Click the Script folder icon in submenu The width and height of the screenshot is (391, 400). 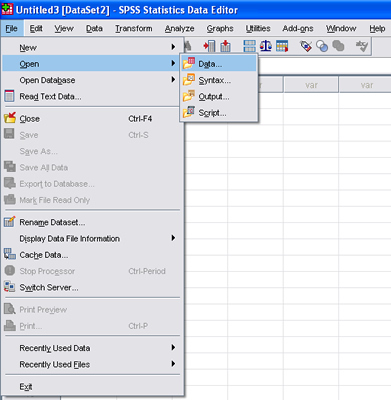coord(189,112)
